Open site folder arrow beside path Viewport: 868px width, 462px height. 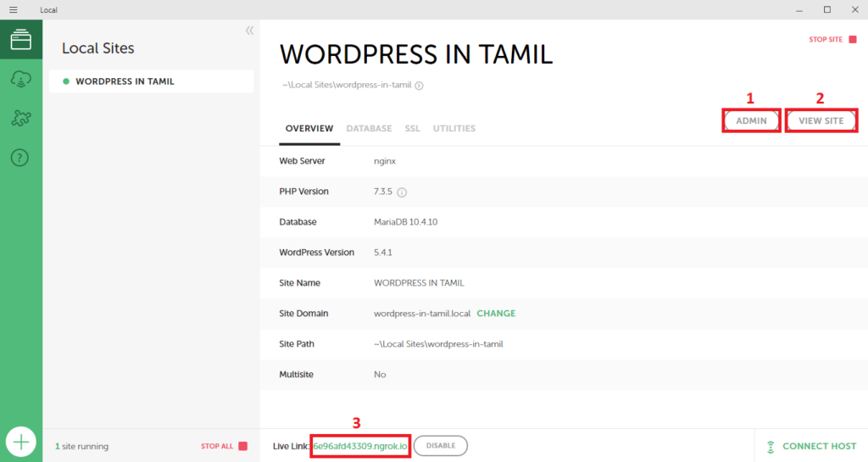419,86
